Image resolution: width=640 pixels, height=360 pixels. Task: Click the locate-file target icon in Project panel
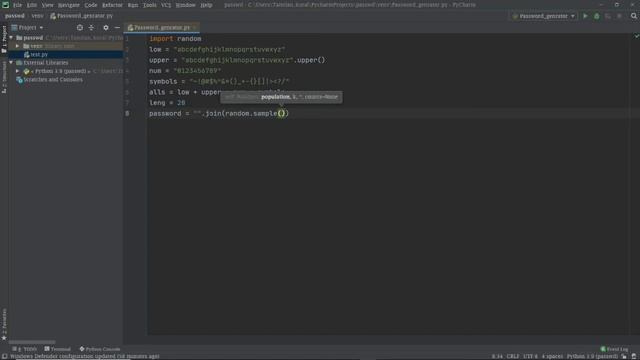pos(80,27)
